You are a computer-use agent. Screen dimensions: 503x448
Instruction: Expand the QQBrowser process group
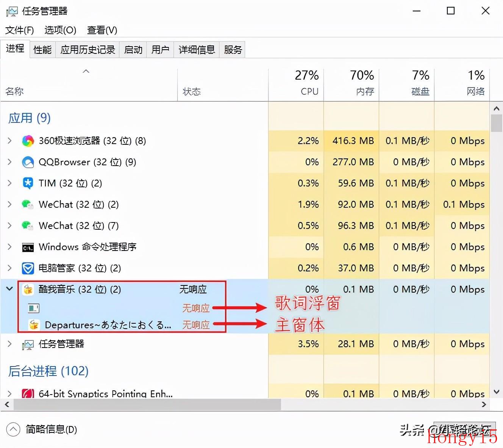[9, 162]
